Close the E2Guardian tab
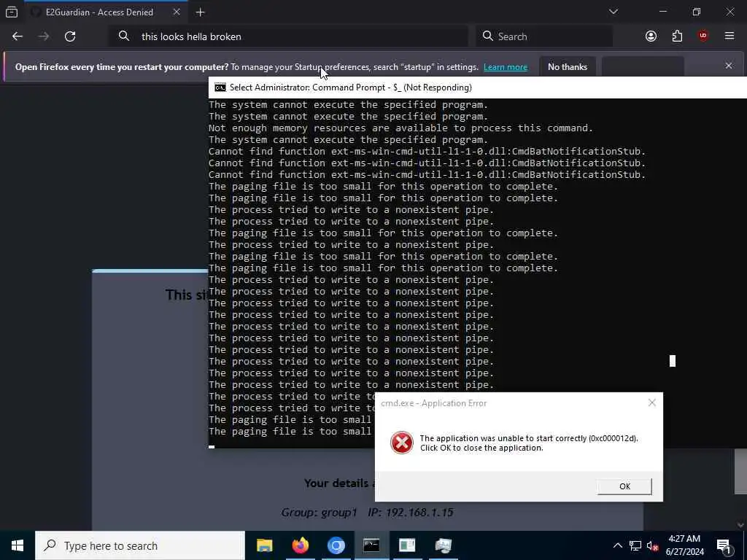 177,12
